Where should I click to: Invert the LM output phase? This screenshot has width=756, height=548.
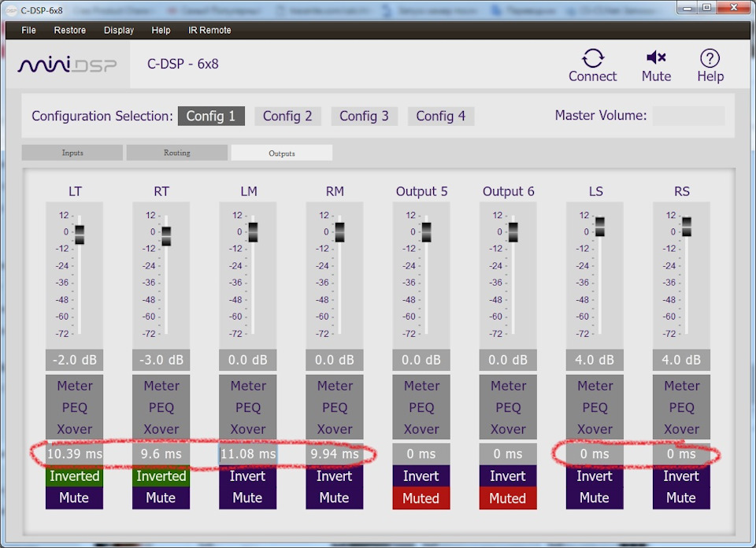pyautogui.click(x=248, y=476)
